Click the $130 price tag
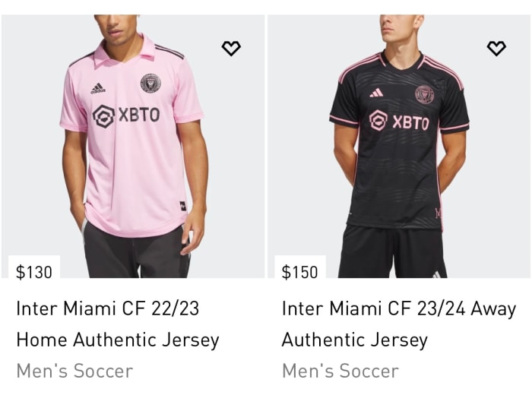532x395 pixels. tap(34, 271)
